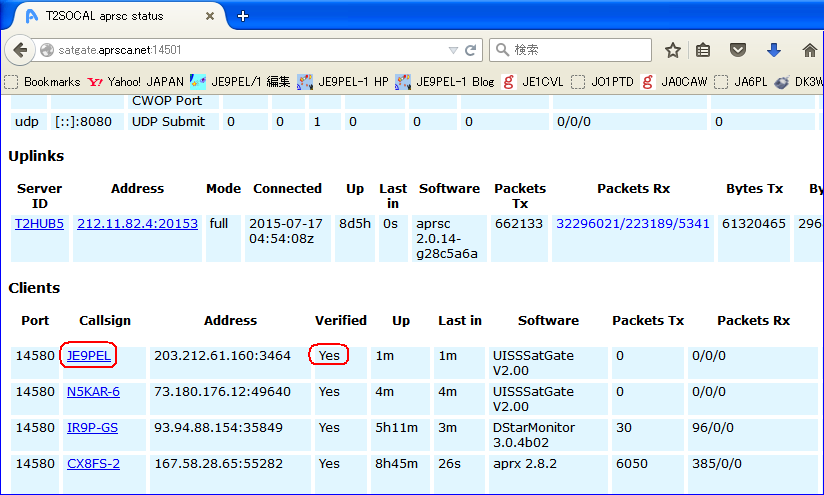Viewport: 824px width, 495px height.
Task: Bookmark this page with the star icon
Action: point(673,50)
